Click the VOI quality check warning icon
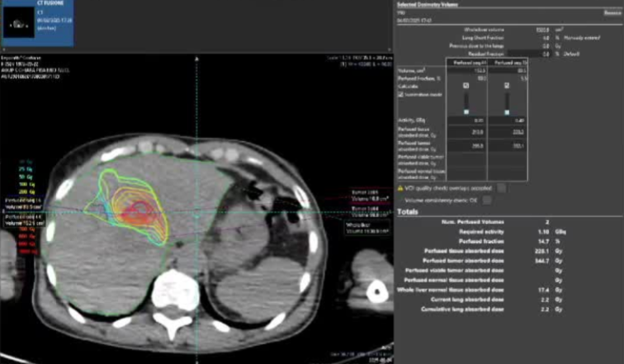624x364 pixels. coord(400,187)
